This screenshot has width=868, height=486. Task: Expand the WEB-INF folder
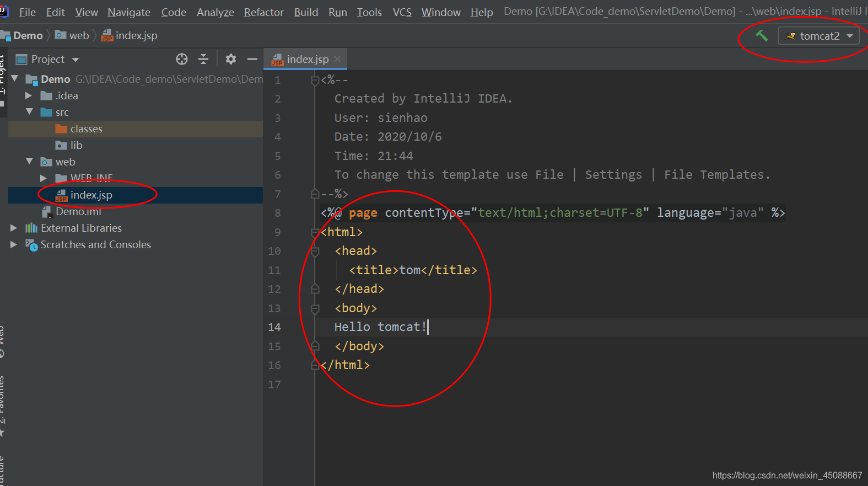click(44, 178)
